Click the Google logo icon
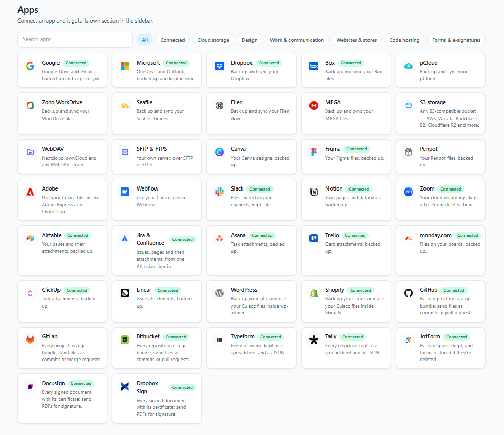Image resolution: width=504 pixels, height=435 pixels. pos(30,66)
